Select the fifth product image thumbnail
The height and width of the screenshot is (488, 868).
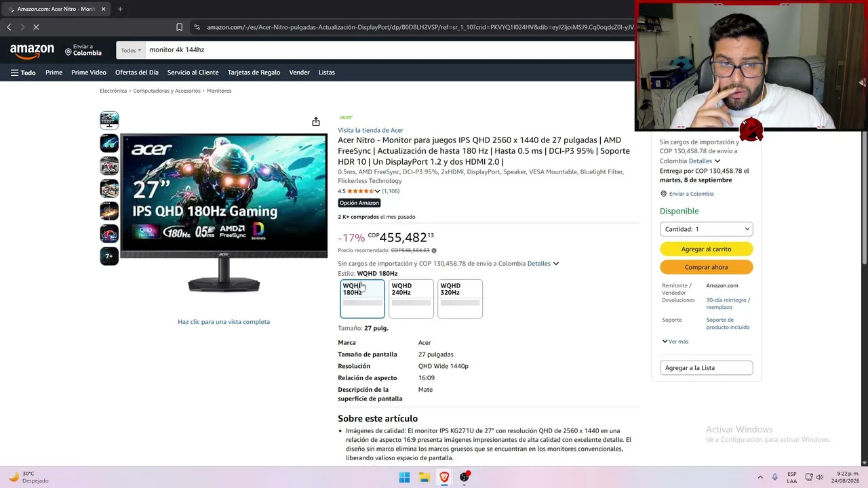tap(109, 211)
